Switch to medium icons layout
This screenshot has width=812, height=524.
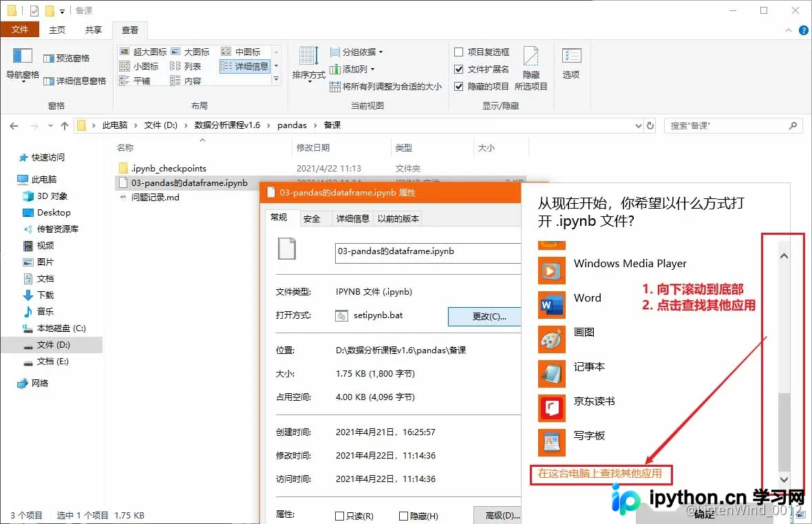241,52
